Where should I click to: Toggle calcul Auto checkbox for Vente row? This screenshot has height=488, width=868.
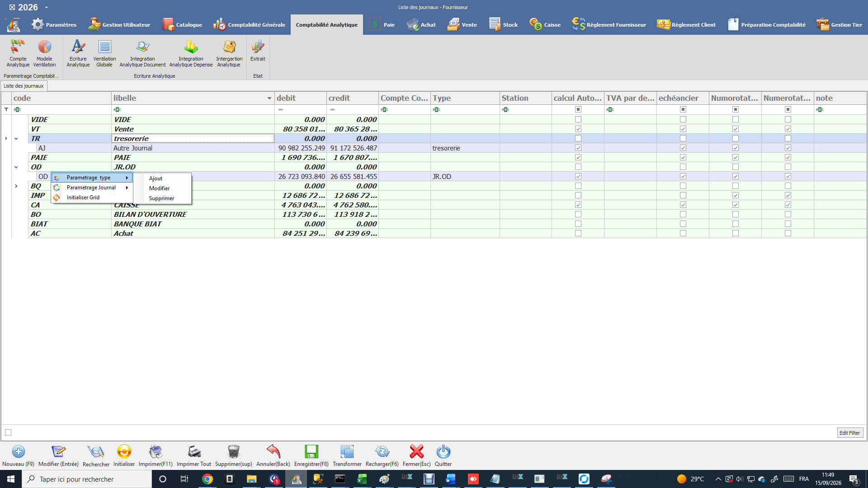[x=578, y=129]
